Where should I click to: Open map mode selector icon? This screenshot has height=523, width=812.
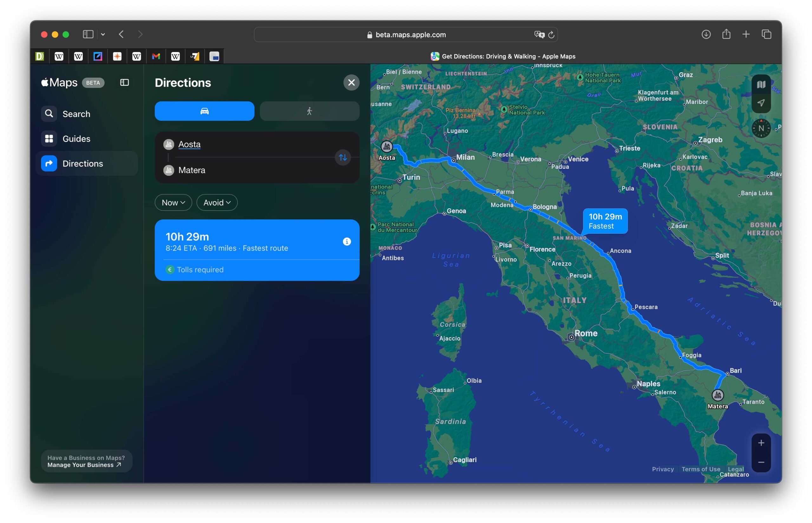click(x=761, y=84)
